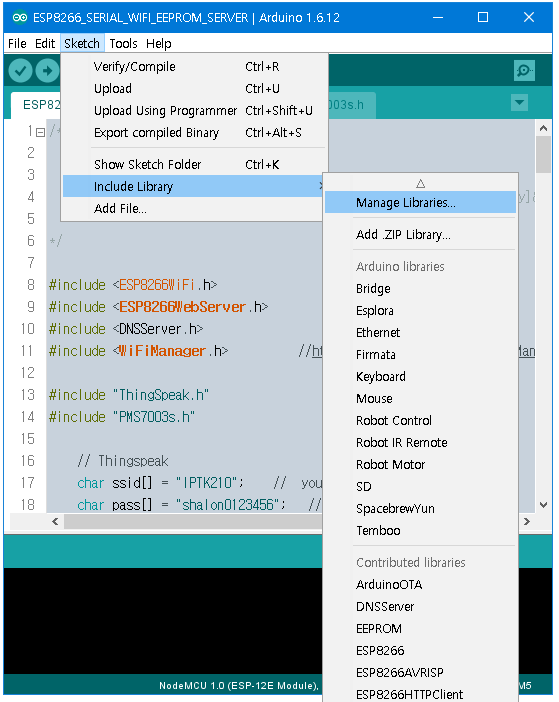This screenshot has height=702, width=559.
Task: Click the horizontal scrollbar right arrow
Action: click(x=527, y=521)
